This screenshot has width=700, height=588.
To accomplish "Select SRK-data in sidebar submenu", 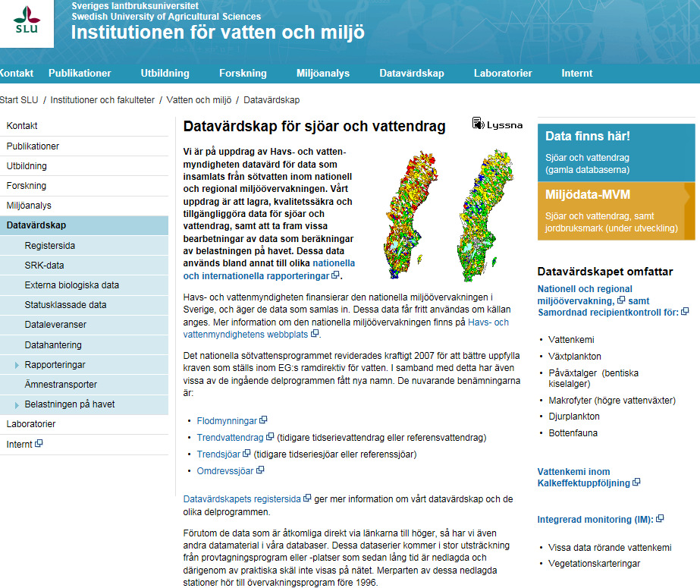I will point(84,266).
